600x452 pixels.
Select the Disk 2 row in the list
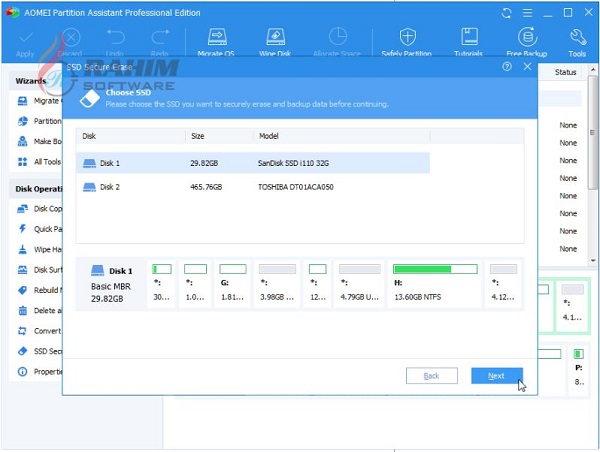coord(253,187)
